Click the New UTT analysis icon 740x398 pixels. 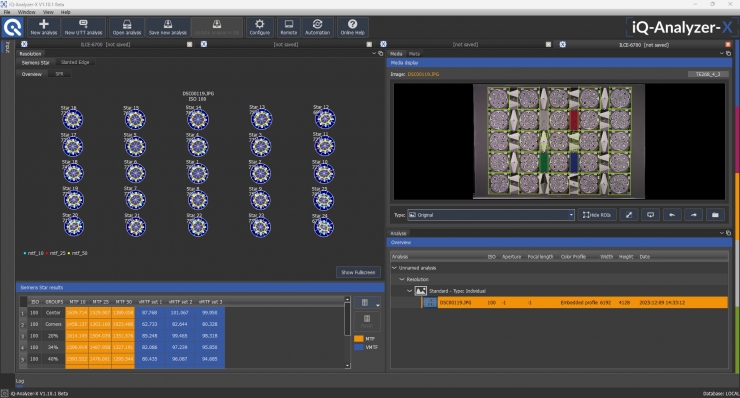[83, 27]
